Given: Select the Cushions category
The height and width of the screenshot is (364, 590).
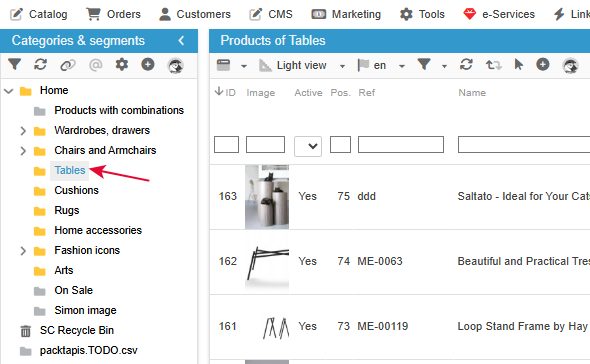Looking at the screenshot, I should click(76, 190).
